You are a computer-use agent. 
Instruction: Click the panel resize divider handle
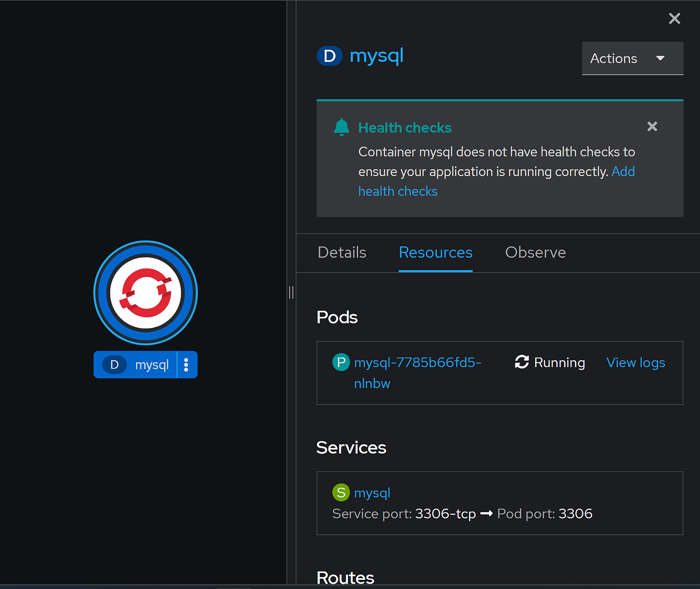291,292
